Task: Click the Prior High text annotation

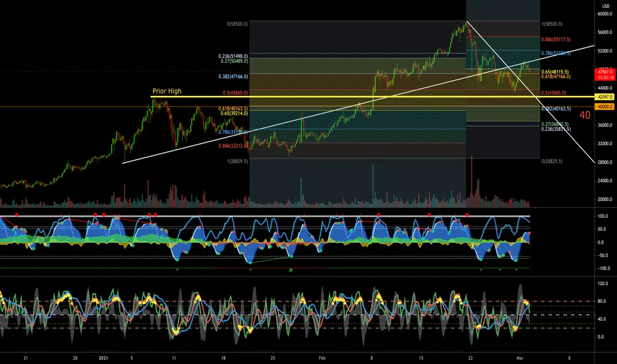Action: [167, 91]
